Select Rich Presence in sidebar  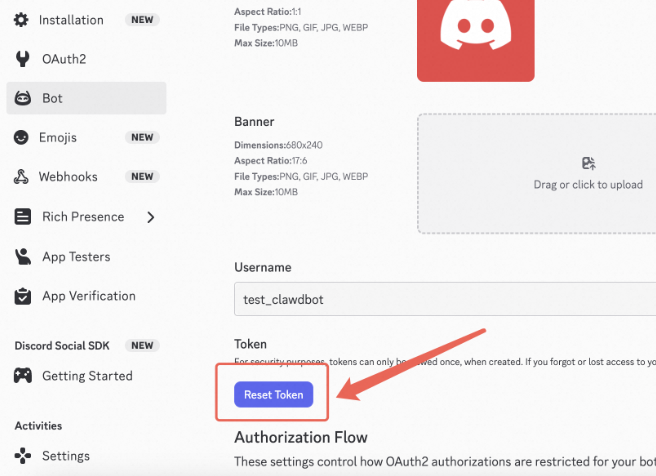point(83,217)
